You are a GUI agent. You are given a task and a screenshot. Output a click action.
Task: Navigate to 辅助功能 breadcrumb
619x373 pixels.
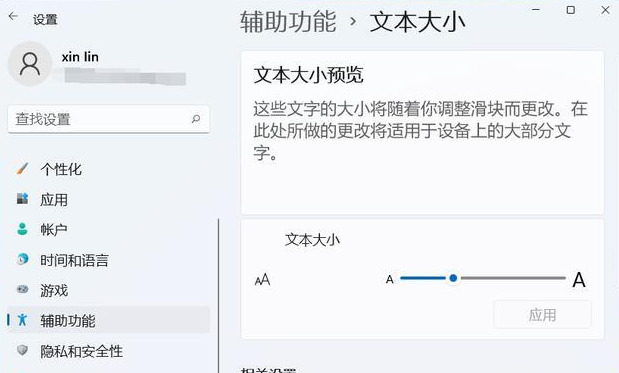coord(288,21)
